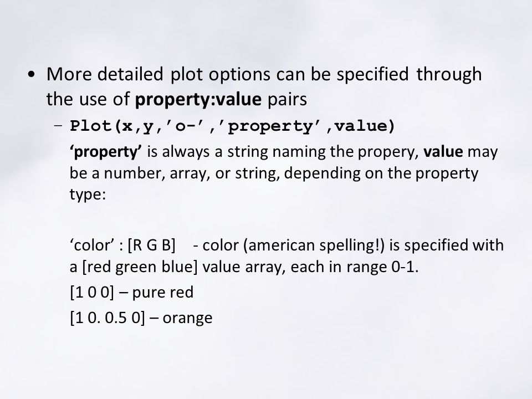Click the words 'More detailed' on the first line
This screenshot has width=532, height=399.
pyautogui.click(x=105, y=74)
